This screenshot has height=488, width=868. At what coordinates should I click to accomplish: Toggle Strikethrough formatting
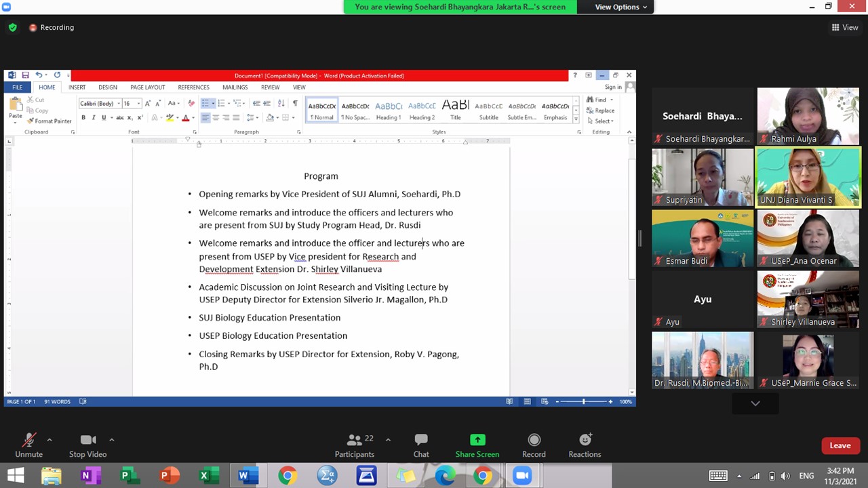(x=119, y=118)
